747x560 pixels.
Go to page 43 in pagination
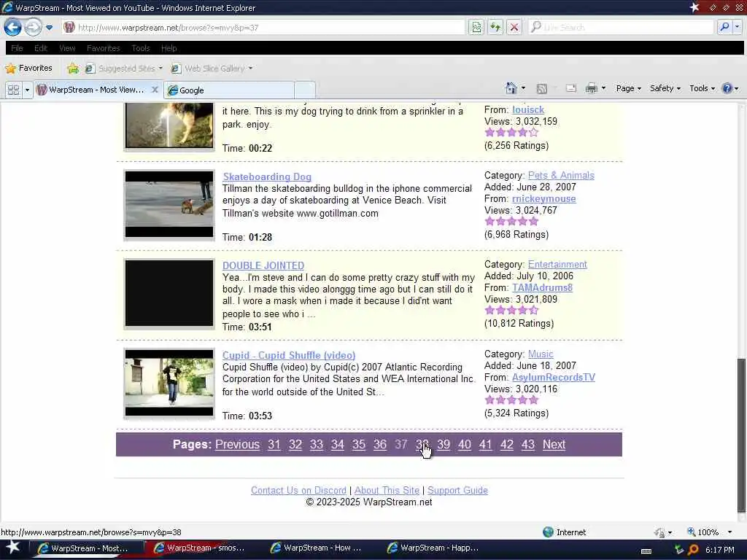(x=528, y=444)
